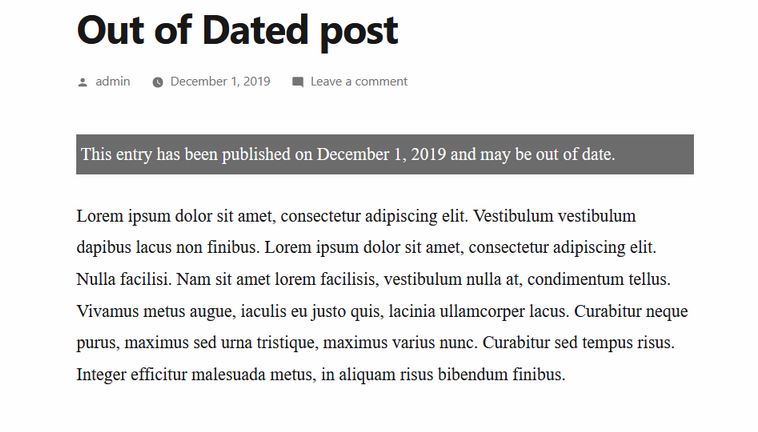Click the word post in the heading
This screenshot has width=758, height=432.
359,32
